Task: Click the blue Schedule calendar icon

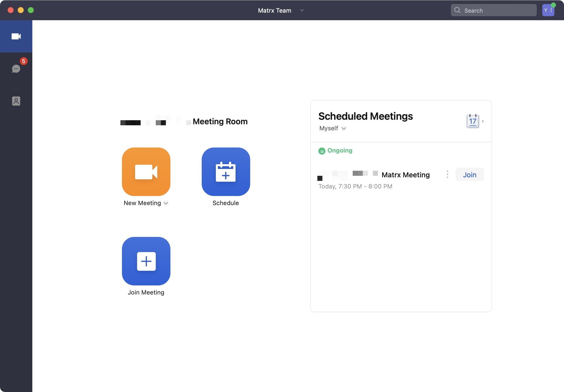Action: click(x=226, y=172)
